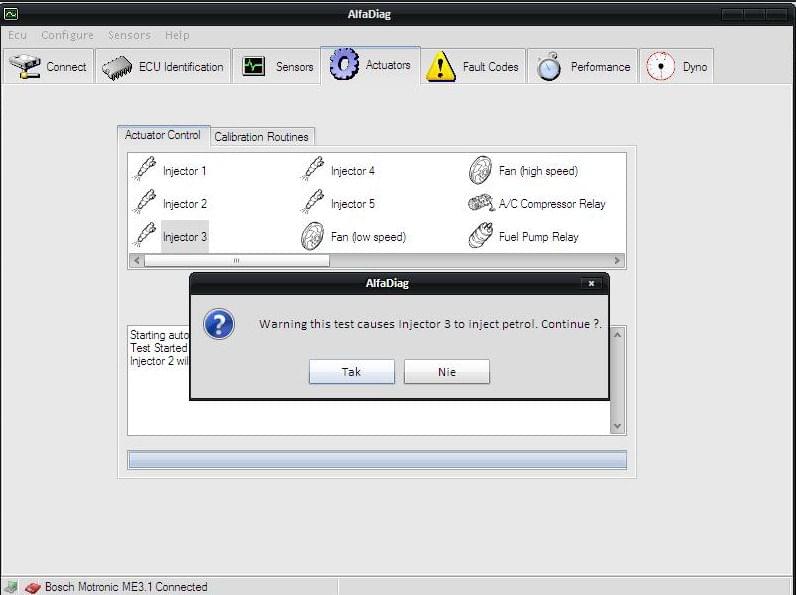Click the Fan (low speed) fan icon
This screenshot has height=595, width=796.
coord(312,236)
